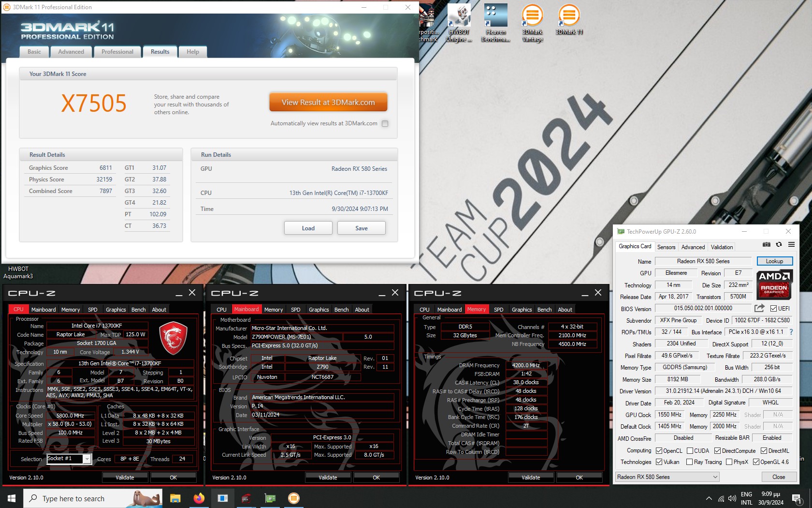This screenshot has width=812, height=508.
Task: Switch to the CPU-Z taskbar icon
Action: click(x=246, y=498)
